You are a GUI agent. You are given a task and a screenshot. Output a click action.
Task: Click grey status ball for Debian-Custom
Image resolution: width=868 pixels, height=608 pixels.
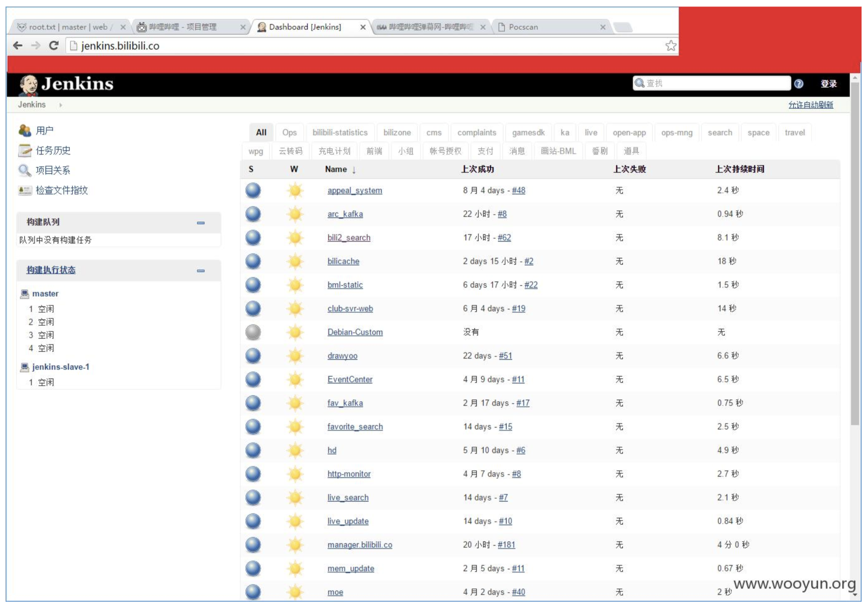pyautogui.click(x=253, y=332)
